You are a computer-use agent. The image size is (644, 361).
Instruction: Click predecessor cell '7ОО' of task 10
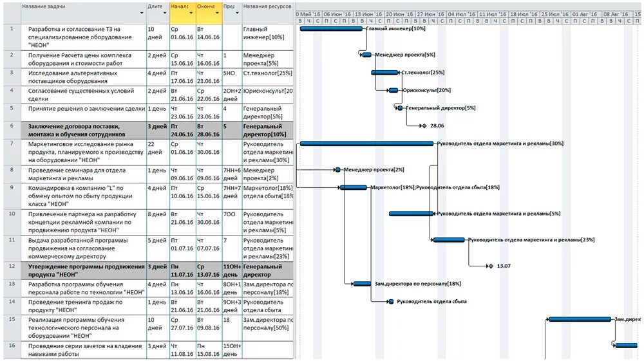(232, 223)
